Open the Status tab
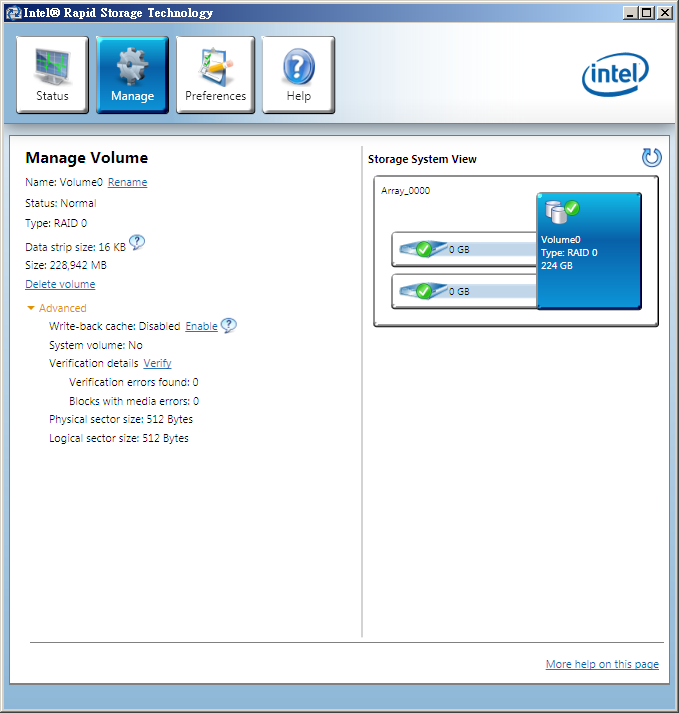679x713 pixels. [52, 75]
